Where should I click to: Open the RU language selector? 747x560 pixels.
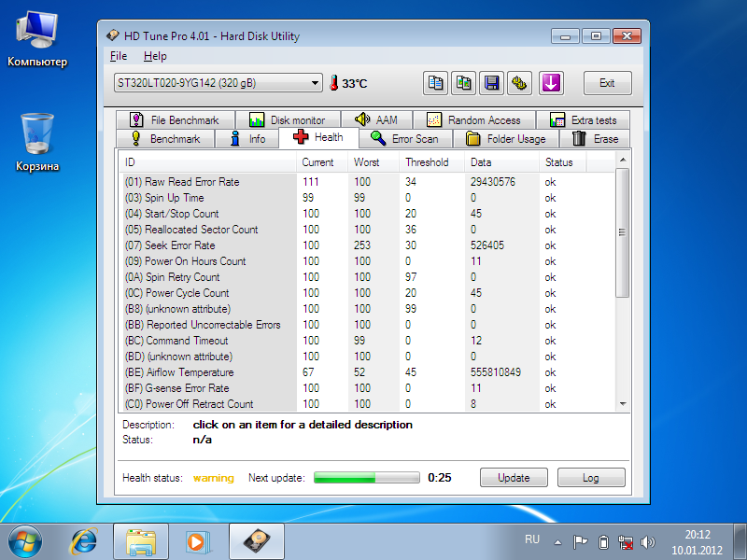[x=532, y=540]
